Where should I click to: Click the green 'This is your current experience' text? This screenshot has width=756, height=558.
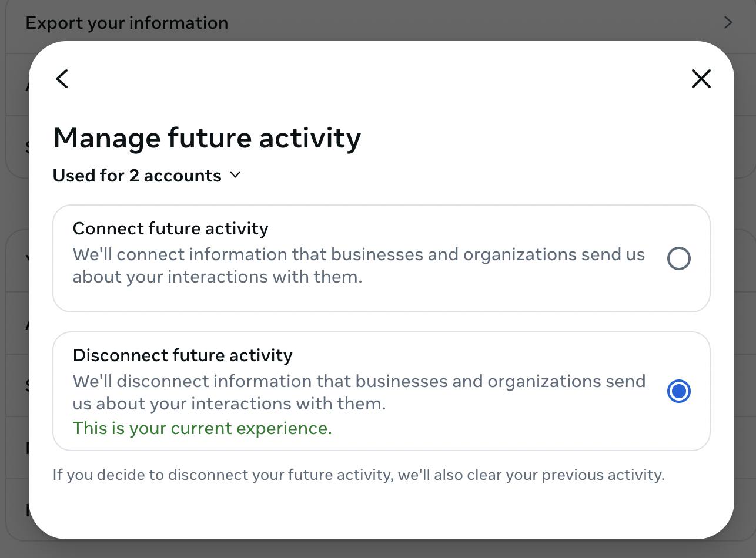(x=202, y=428)
